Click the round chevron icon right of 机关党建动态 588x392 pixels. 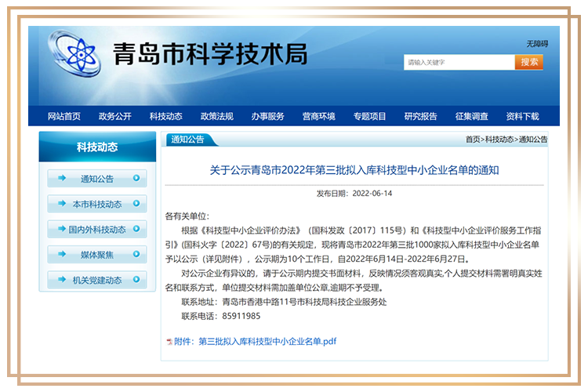coord(136,279)
